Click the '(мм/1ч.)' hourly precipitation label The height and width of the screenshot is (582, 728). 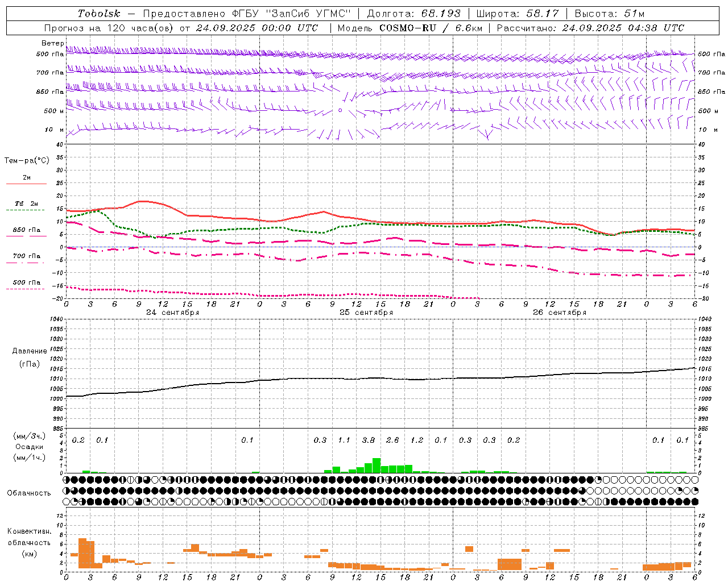click(30, 458)
